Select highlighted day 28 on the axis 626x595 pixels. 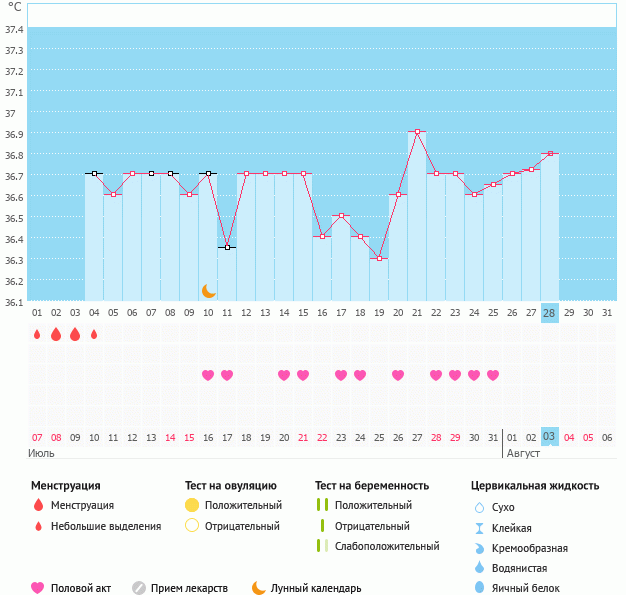[x=549, y=313]
